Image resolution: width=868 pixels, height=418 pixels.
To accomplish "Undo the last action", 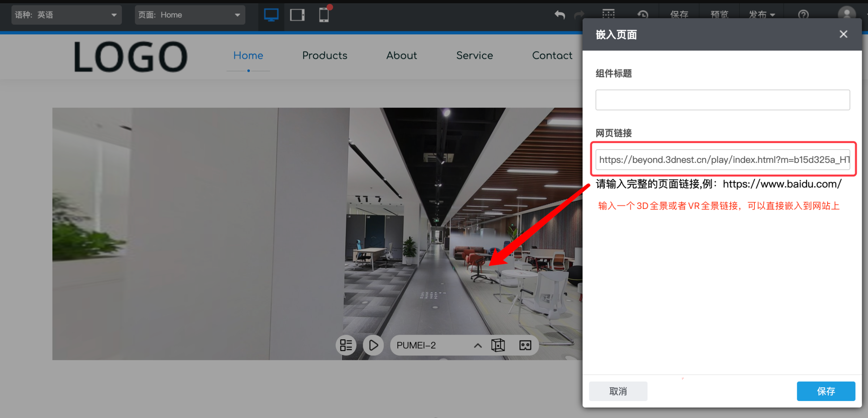I will pos(559,15).
